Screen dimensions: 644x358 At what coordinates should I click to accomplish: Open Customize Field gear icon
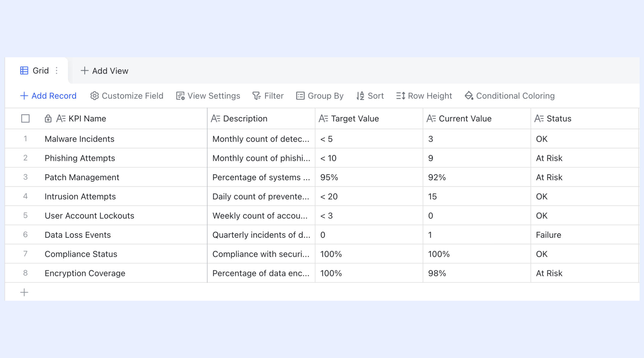tap(95, 96)
